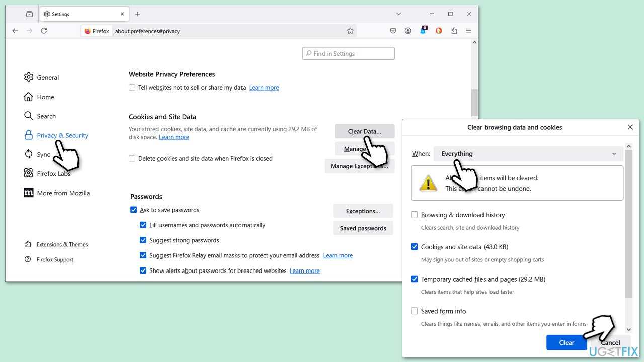644x362 pixels.
Task: Toggle Cookies and site data checkbox
Action: click(x=414, y=247)
